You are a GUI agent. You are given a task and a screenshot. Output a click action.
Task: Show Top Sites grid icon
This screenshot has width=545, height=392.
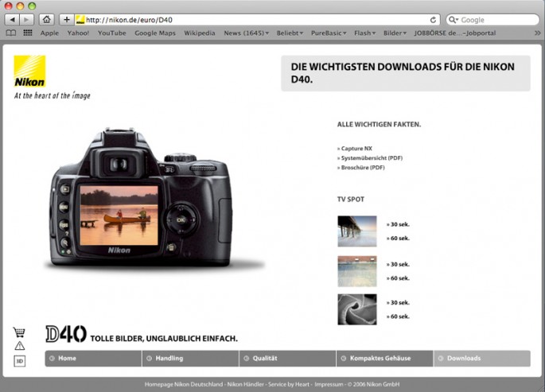click(28, 33)
